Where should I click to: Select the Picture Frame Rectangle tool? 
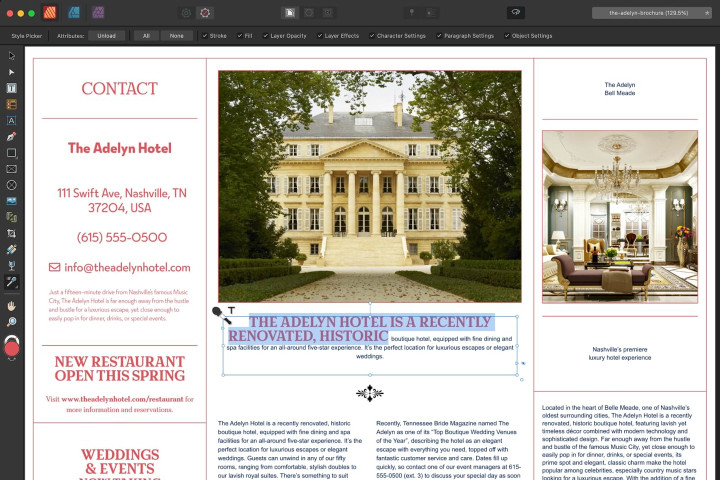tap(11, 169)
